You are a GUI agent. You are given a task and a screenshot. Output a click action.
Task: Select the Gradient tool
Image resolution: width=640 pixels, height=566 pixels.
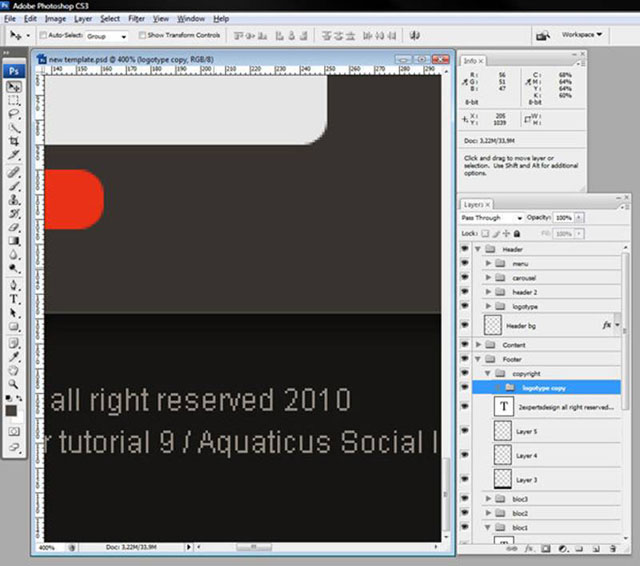pyautogui.click(x=14, y=241)
